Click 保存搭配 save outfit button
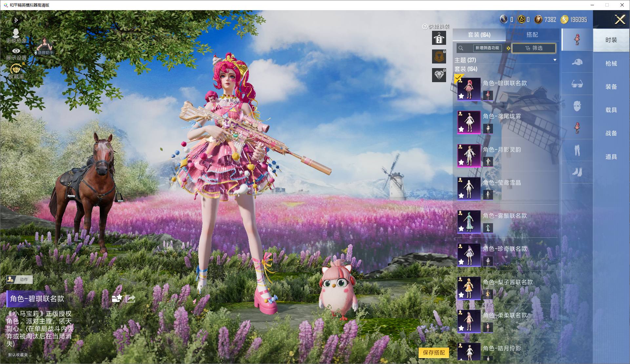630x364 pixels. [x=434, y=353]
